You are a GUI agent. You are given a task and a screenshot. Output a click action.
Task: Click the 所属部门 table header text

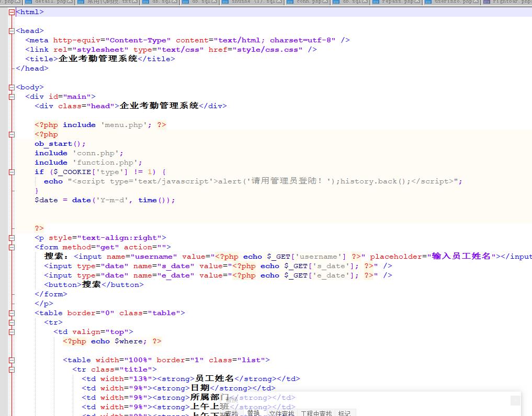[210, 397]
